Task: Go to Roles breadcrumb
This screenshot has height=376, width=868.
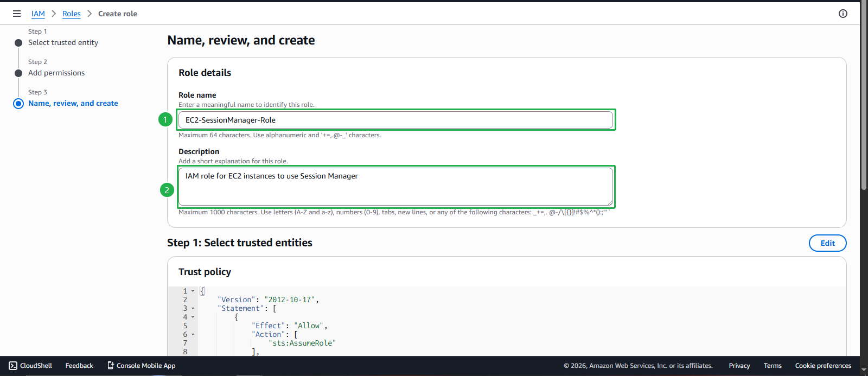Action: tap(72, 14)
